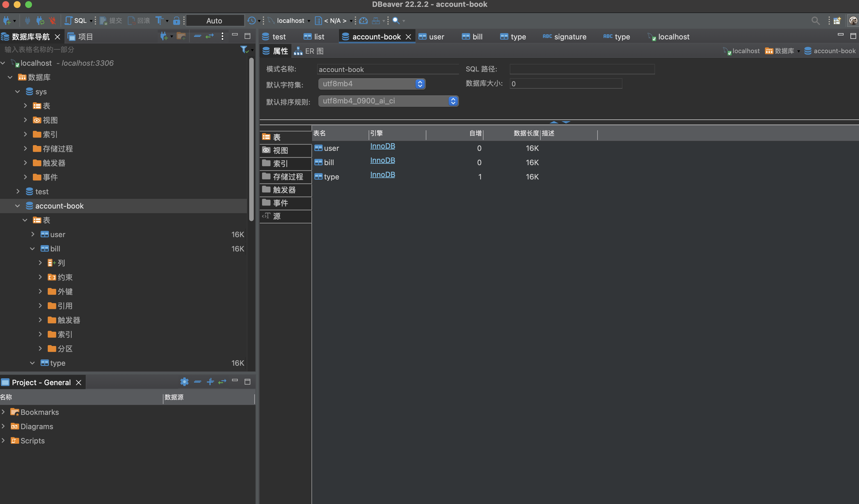The image size is (859, 504).
Task: Click the gray global search magnifier
Action: click(815, 21)
